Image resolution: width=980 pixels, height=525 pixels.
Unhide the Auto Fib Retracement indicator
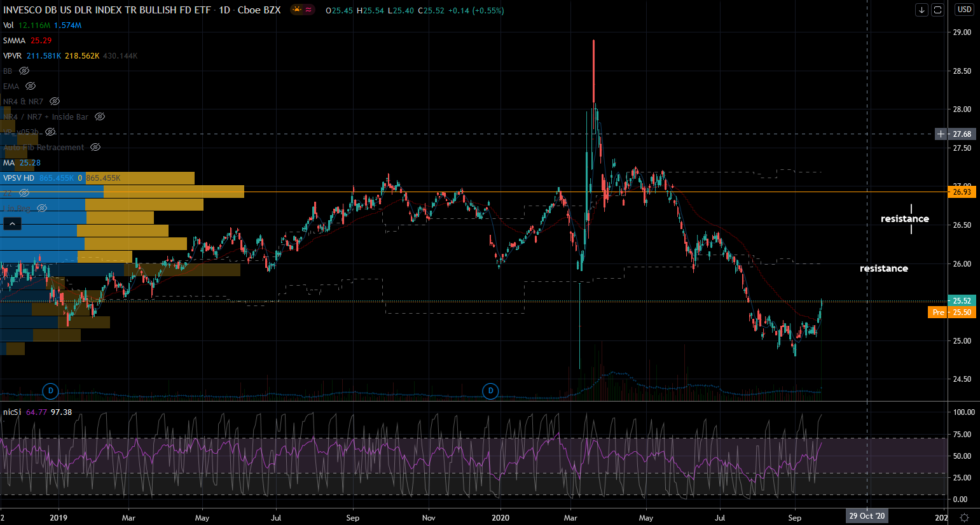point(95,148)
